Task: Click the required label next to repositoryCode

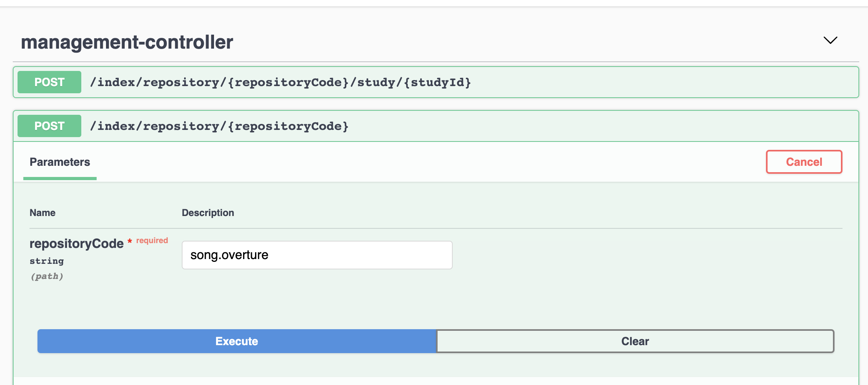Action: pos(151,240)
